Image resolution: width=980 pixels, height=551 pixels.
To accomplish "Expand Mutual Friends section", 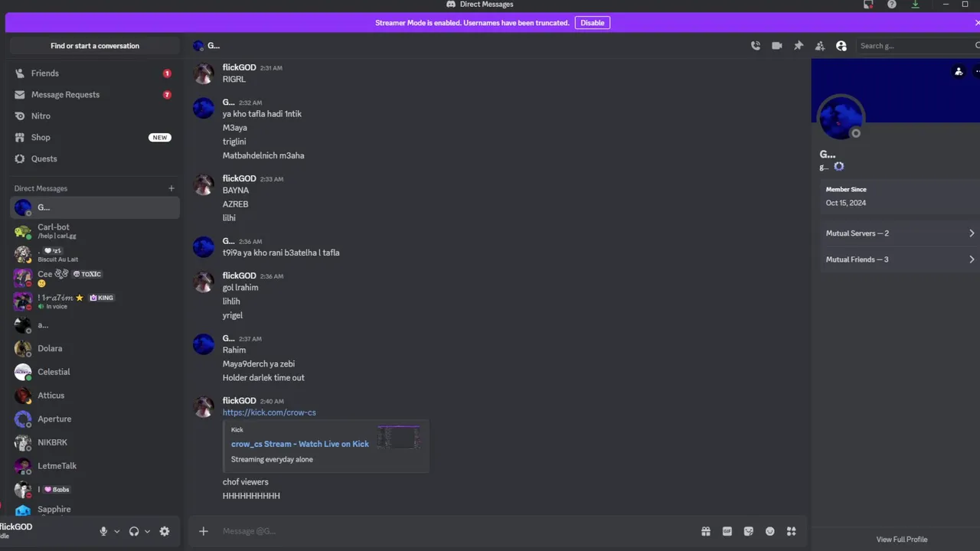I will tap(900, 259).
